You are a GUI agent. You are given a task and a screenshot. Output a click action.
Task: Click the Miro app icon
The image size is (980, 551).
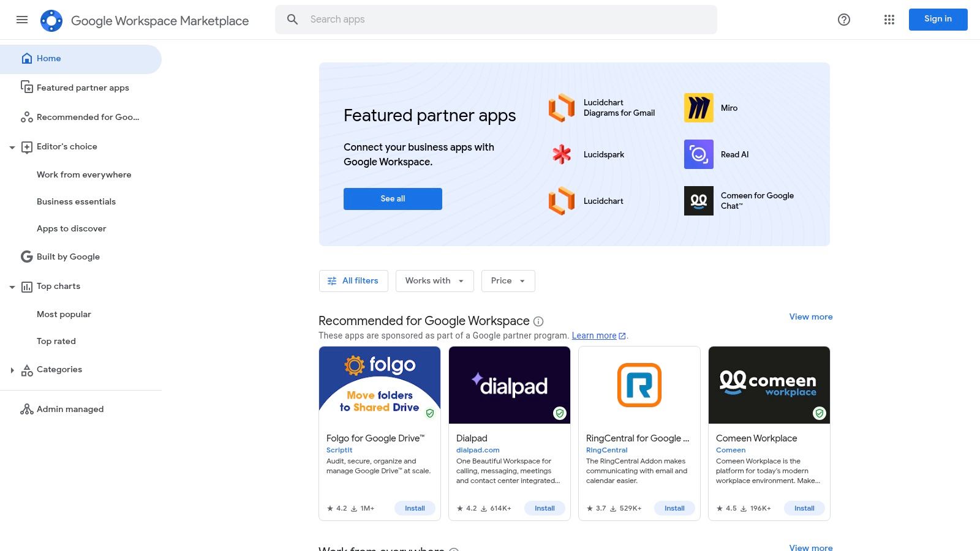(699, 108)
